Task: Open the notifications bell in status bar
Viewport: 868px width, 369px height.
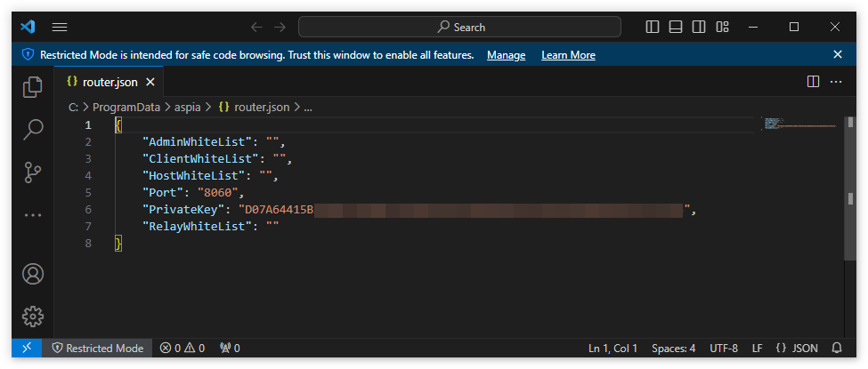Action: pos(837,348)
